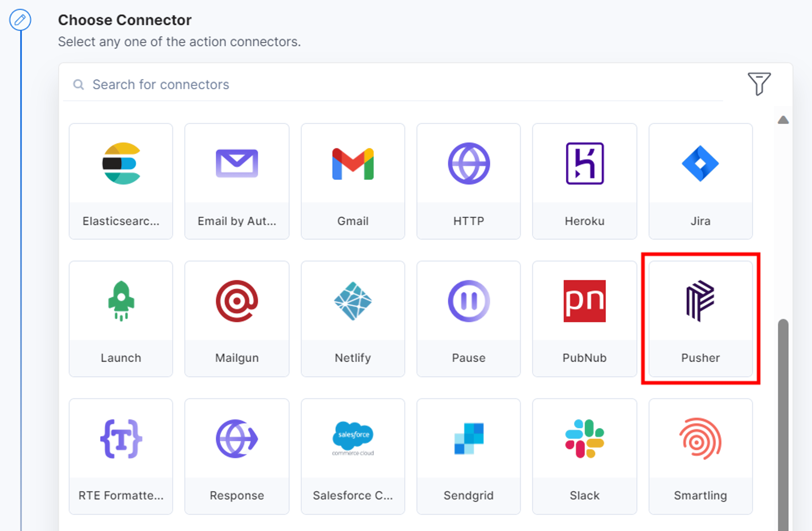Select the PubNub connector
This screenshot has width=812, height=531.
pyautogui.click(x=584, y=319)
